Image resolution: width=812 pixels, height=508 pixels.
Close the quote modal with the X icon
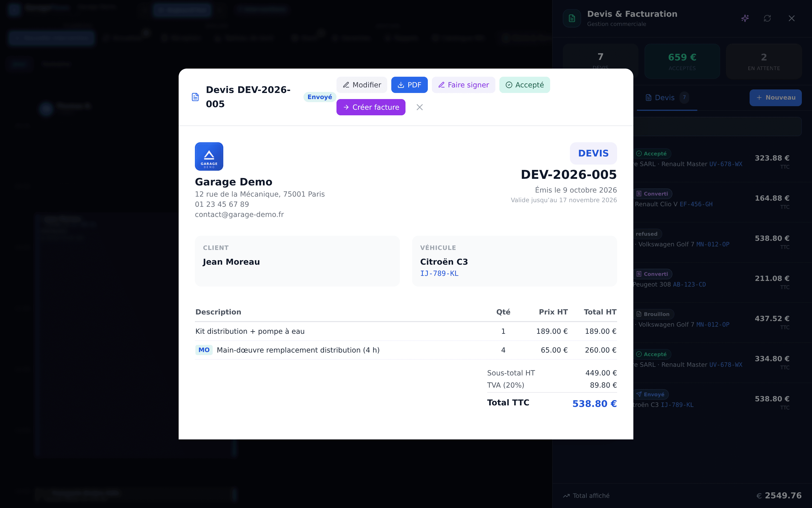tap(419, 107)
